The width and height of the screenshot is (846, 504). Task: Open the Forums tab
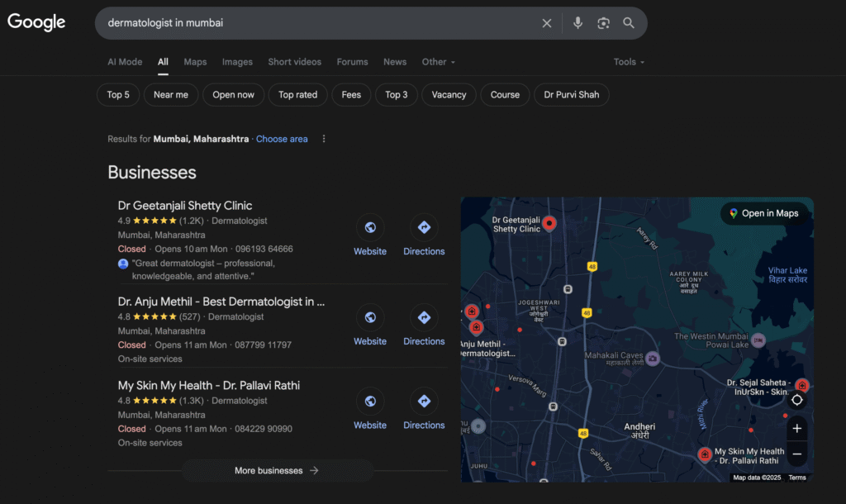click(x=352, y=62)
